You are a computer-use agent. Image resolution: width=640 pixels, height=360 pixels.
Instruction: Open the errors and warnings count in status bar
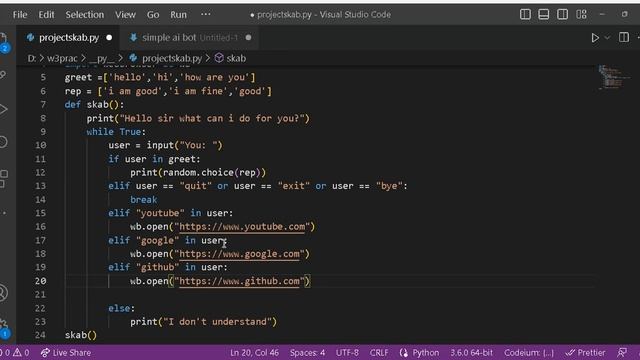[x=15, y=353]
